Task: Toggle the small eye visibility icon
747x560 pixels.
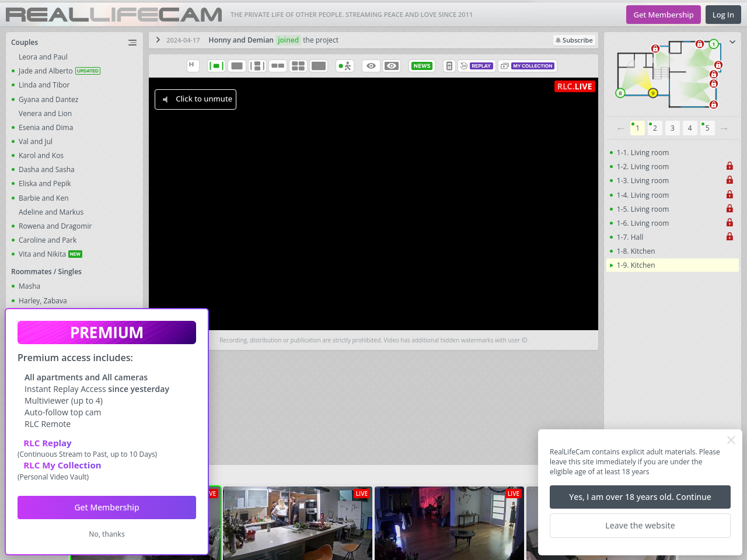Action: tap(371, 66)
